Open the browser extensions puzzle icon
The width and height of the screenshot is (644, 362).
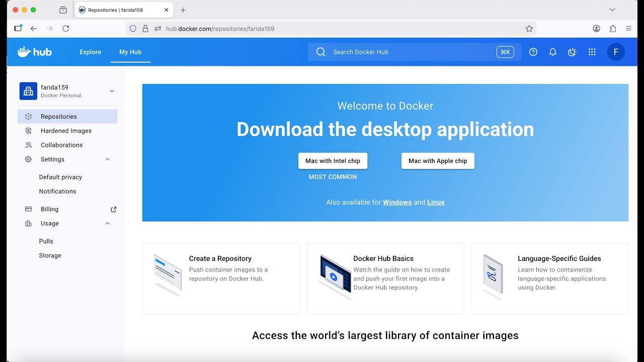coord(612,29)
